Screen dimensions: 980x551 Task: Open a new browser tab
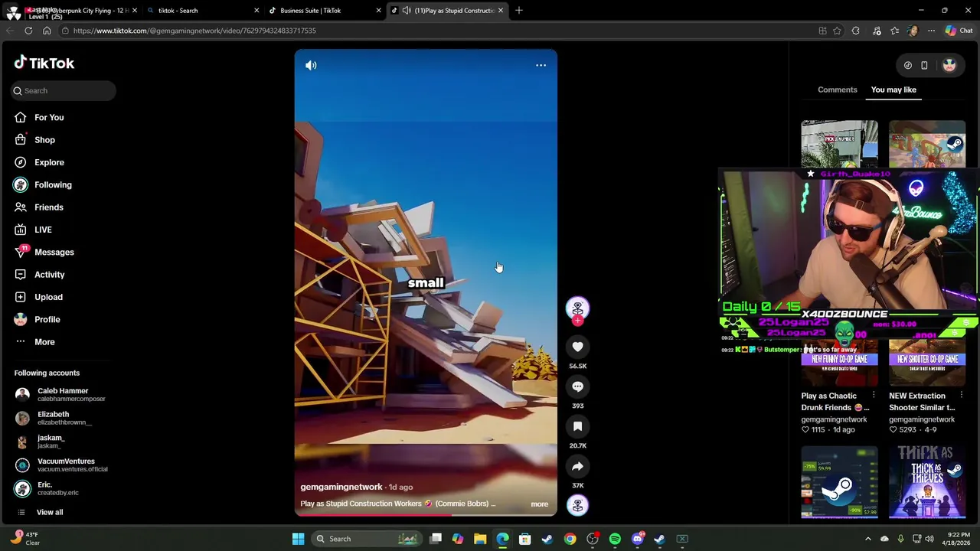coord(518,10)
